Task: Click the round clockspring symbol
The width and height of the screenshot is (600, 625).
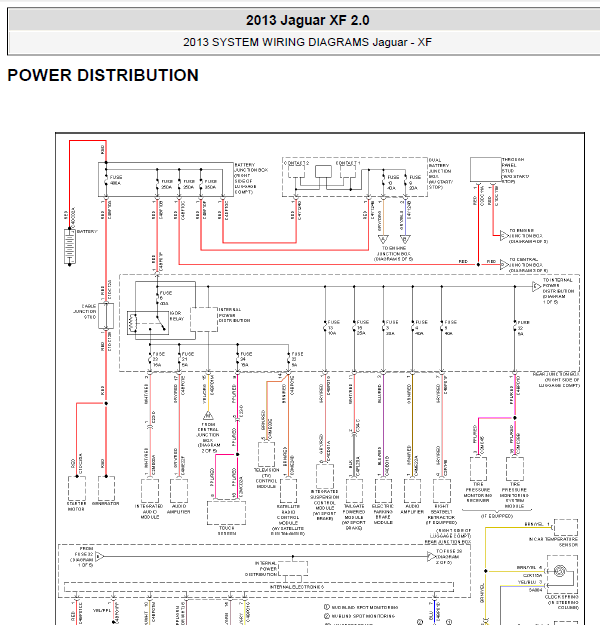Action: point(560,572)
